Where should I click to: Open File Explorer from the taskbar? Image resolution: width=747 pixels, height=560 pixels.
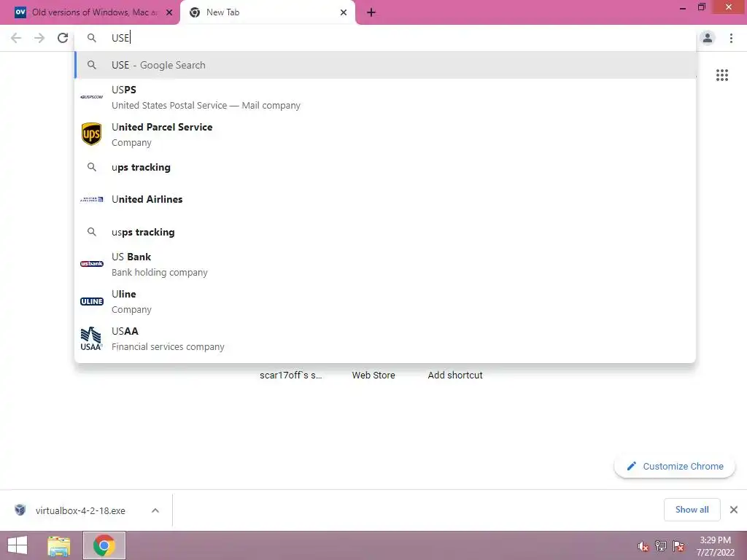59,545
